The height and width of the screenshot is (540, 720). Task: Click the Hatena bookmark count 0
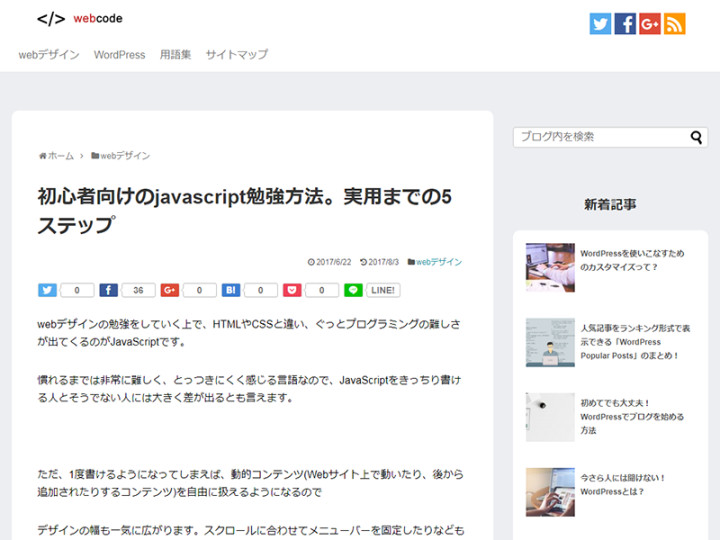260,290
